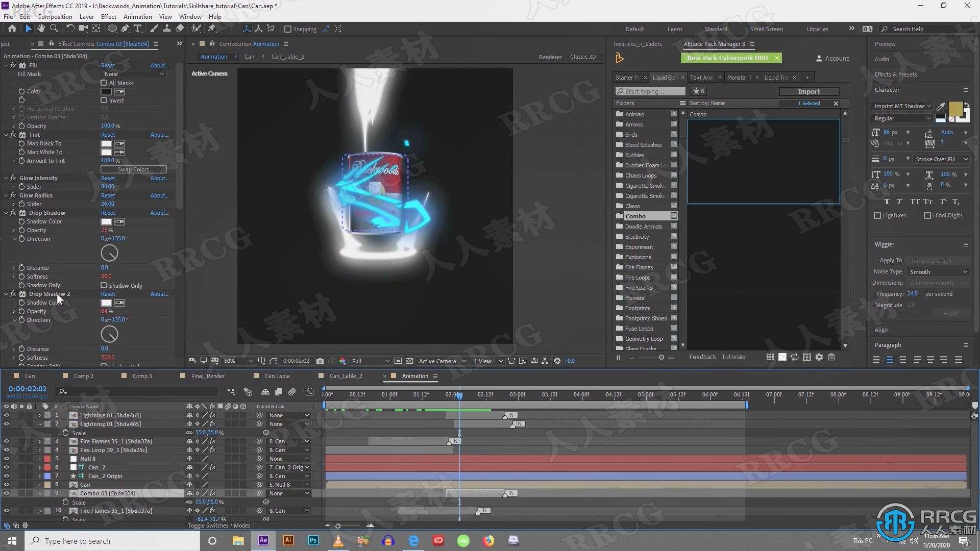
Task: Take a snapshot with camera icon
Action: point(320,361)
